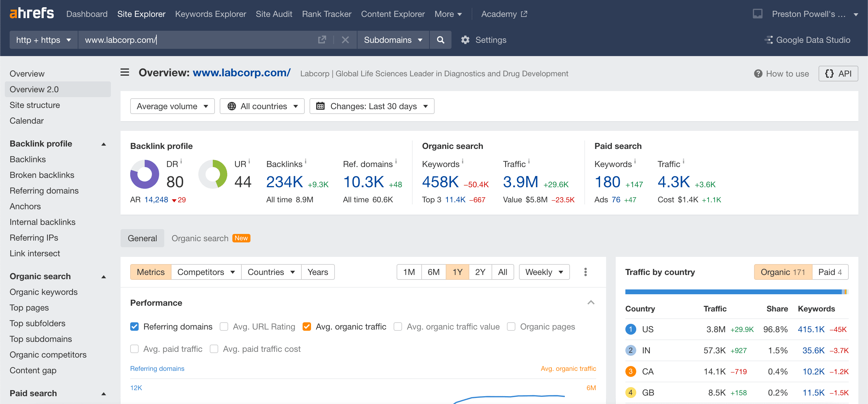The height and width of the screenshot is (404, 868).
Task: Click the Google Data Studio icon
Action: coord(768,40)
